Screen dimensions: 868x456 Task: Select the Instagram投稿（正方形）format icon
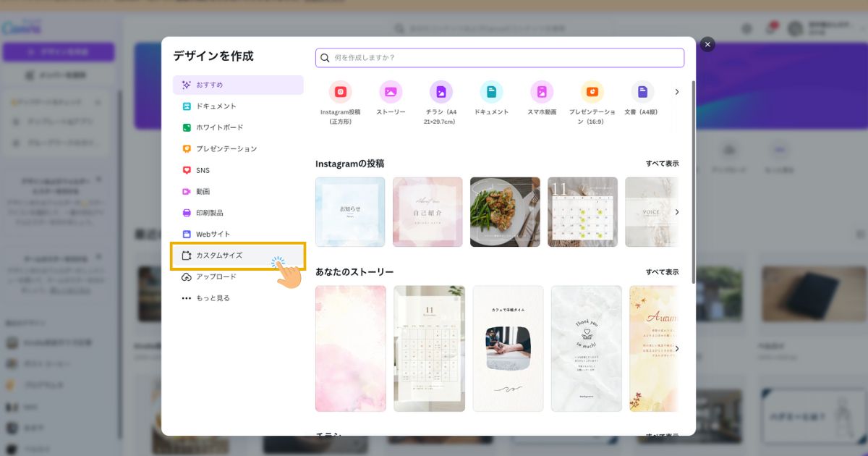pyautogui.click(x=340, y=93)
